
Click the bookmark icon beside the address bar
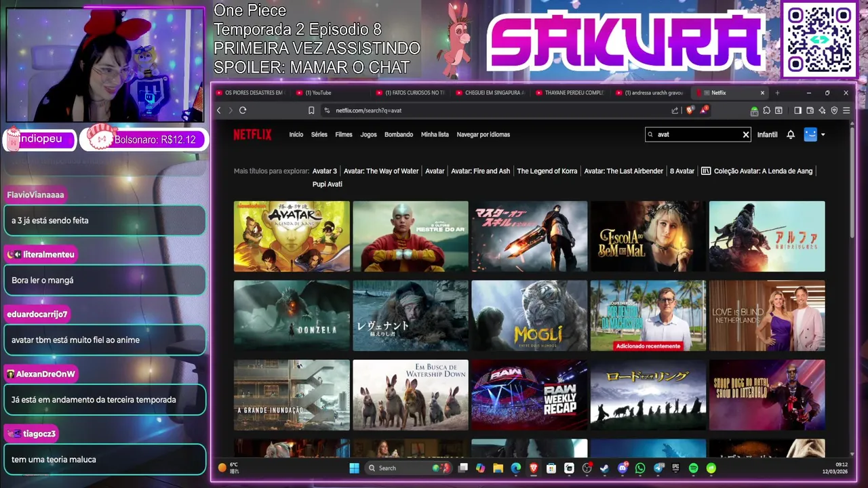pyautogui.click(x=311, y=110)
